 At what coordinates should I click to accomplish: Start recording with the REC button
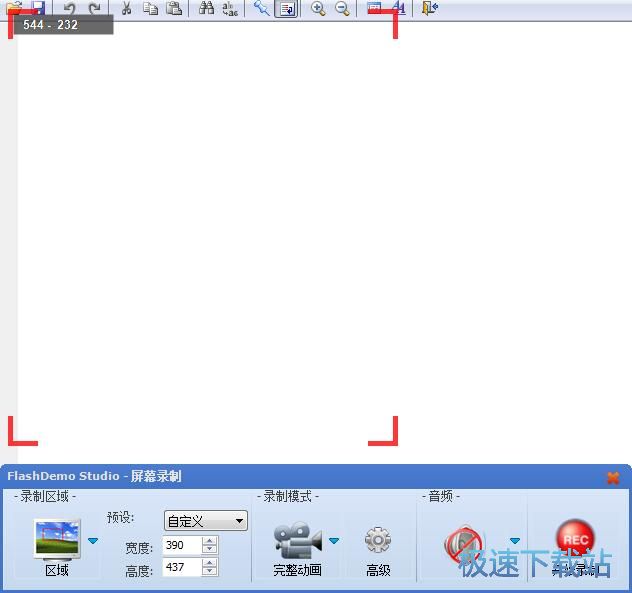click(575, 539)
